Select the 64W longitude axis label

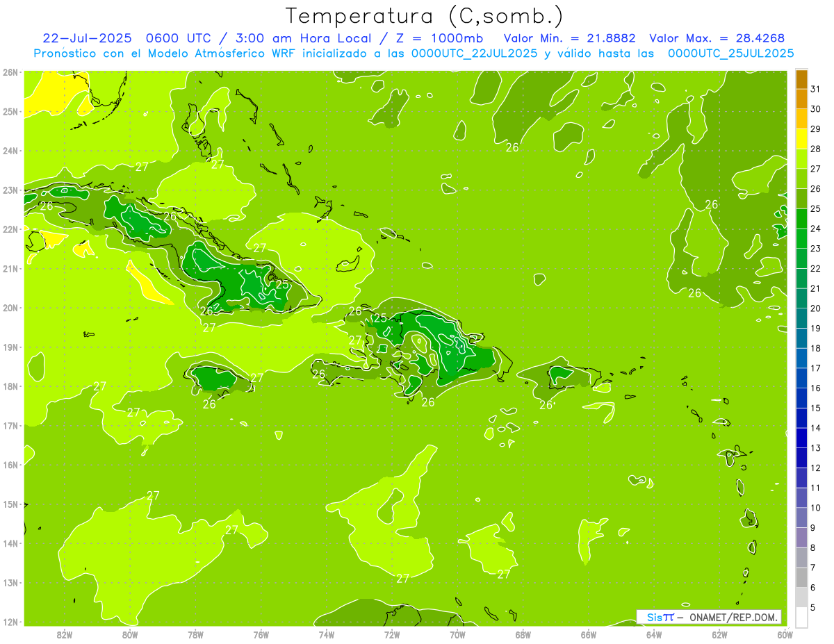point(654,634)
